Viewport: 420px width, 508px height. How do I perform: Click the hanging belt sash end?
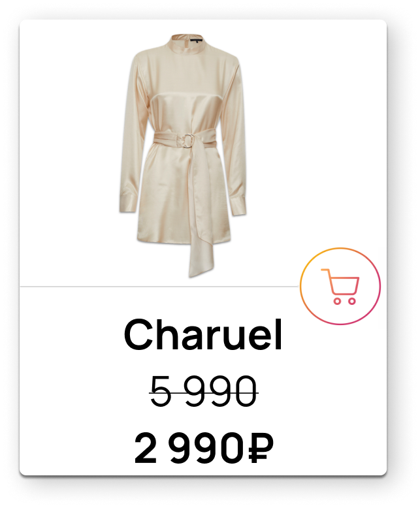point(201,257)
